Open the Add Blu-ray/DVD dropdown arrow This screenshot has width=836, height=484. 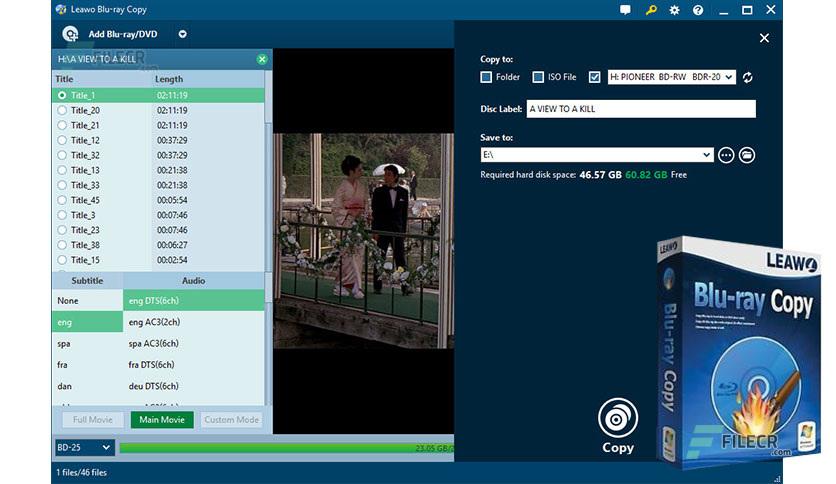[x=182, y=34]
